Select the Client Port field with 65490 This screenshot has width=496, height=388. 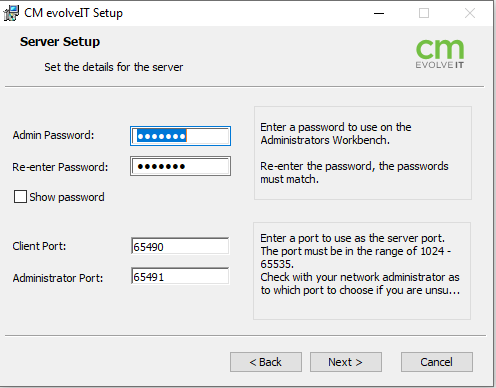pyautogui.click(x=180, y=246)
